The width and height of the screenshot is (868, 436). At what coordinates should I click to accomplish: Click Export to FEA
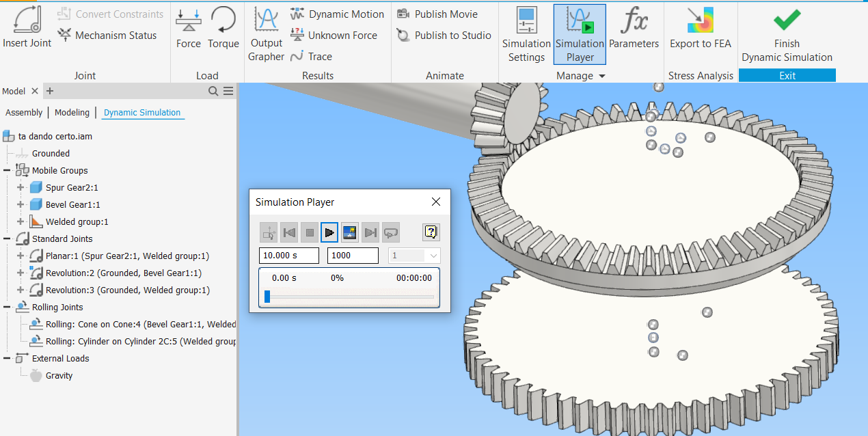[x=700, y=27]
